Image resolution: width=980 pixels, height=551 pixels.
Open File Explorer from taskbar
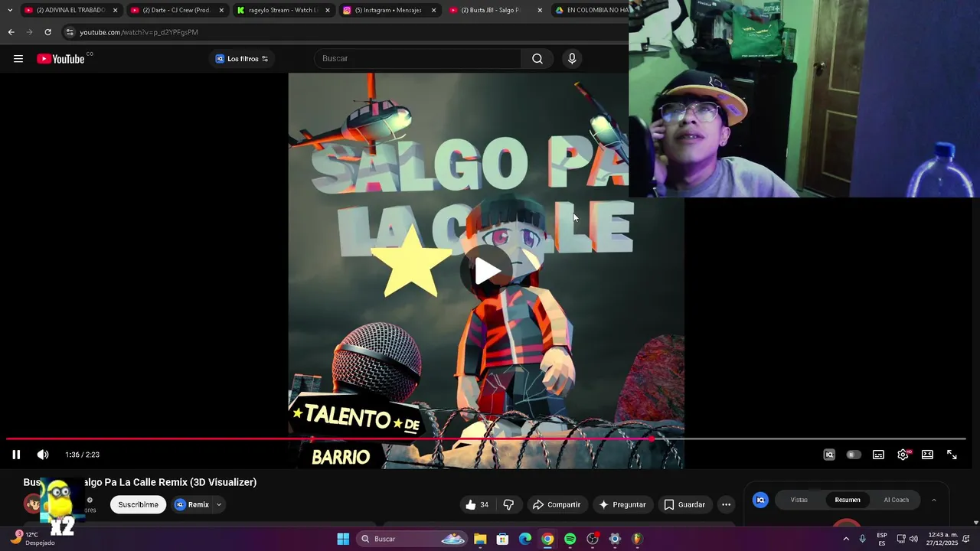click(480, 539)
